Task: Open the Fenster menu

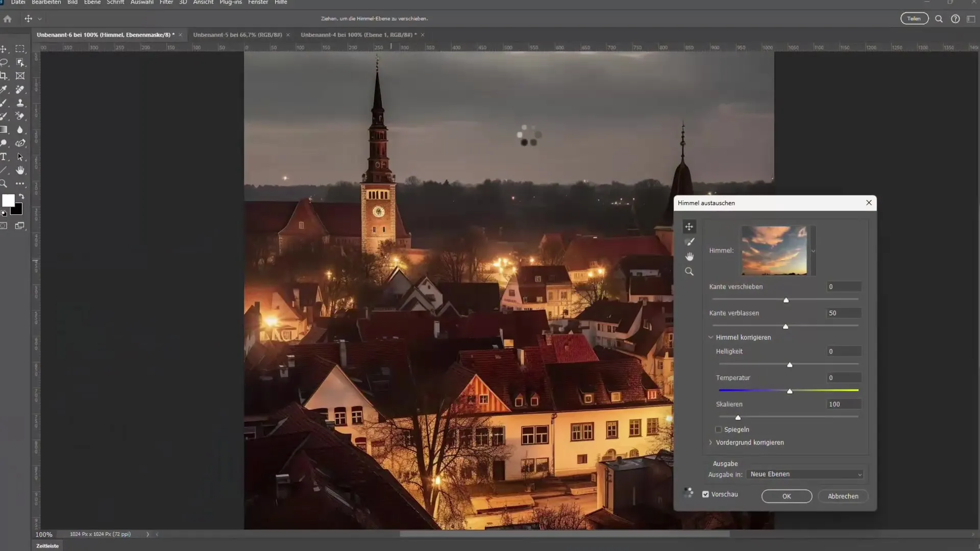Action: click(x=258, y=3)
